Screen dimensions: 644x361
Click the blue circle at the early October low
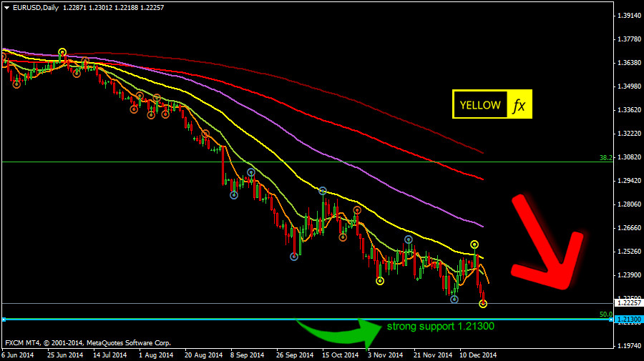pyautogui.click(x=294, y=257)
